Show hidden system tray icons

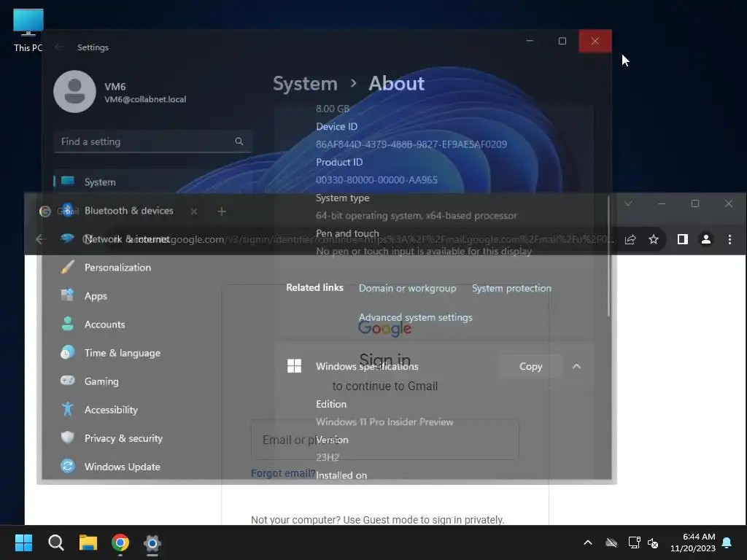pyautogui.click(x=588, y=542)
